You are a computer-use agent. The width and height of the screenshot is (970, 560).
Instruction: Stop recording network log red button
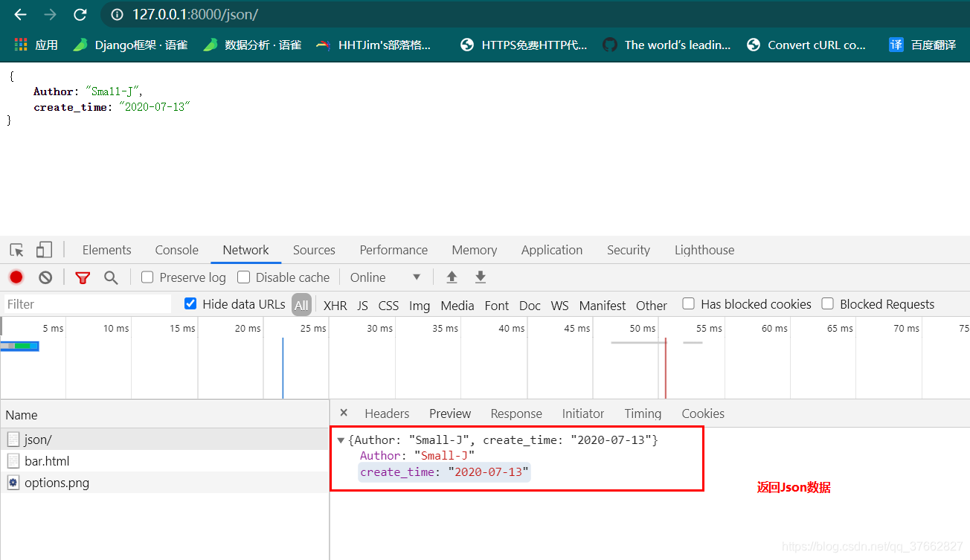(16, 277)
